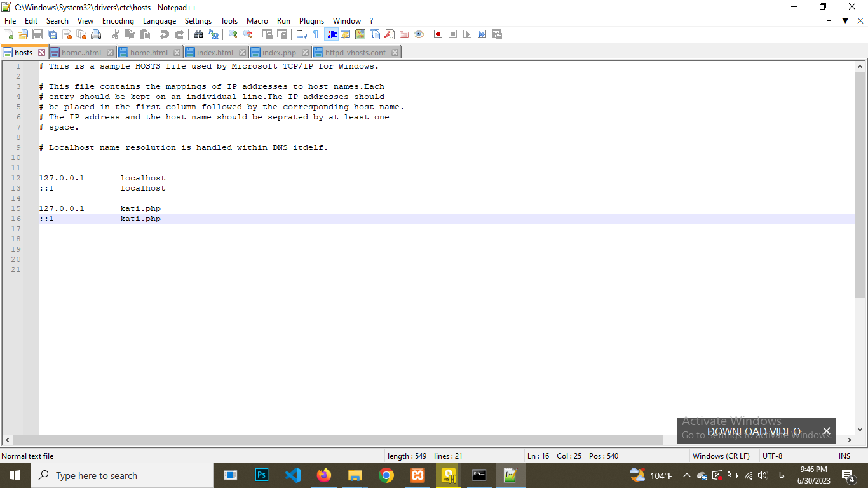Viewport: 868px width, 488px height.
Task: Click the Print toolbar icon
Action: click(96, 34)
